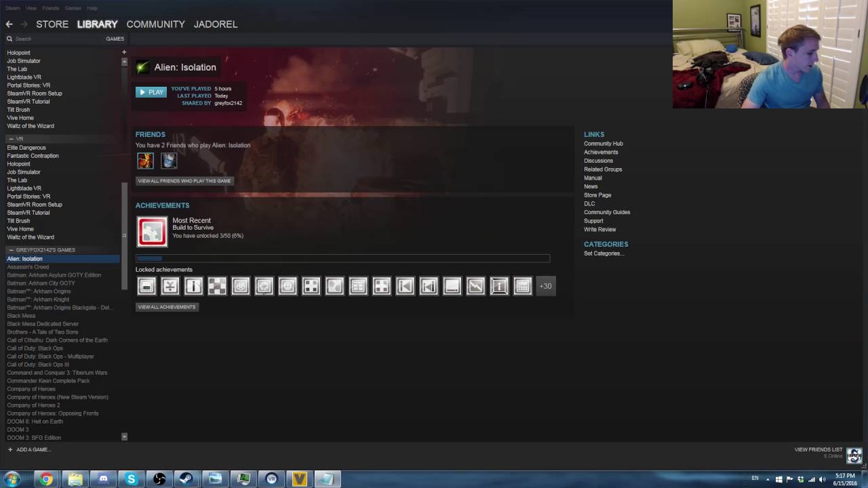
Task: Click View All Friends Who Play This Game
Action: click(x=184, y=181)
